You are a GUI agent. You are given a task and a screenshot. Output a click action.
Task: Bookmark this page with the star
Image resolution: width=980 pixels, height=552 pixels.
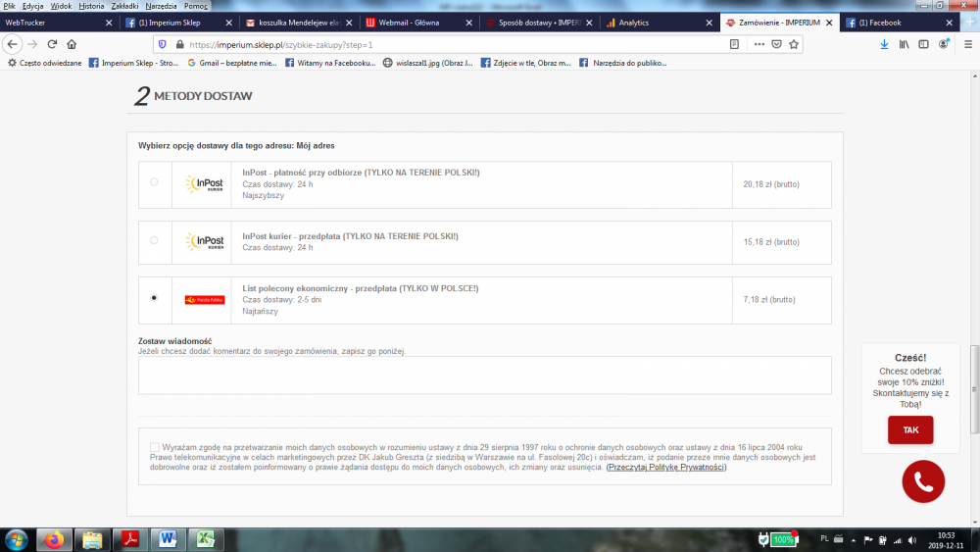pyautogui.click(x=794, y=44)
